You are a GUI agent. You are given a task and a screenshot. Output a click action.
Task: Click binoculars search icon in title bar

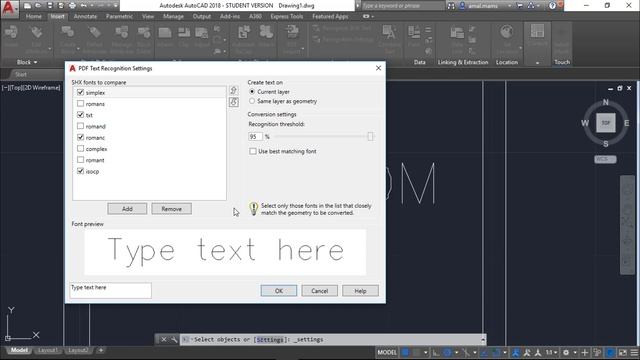(x=451, y=6)
